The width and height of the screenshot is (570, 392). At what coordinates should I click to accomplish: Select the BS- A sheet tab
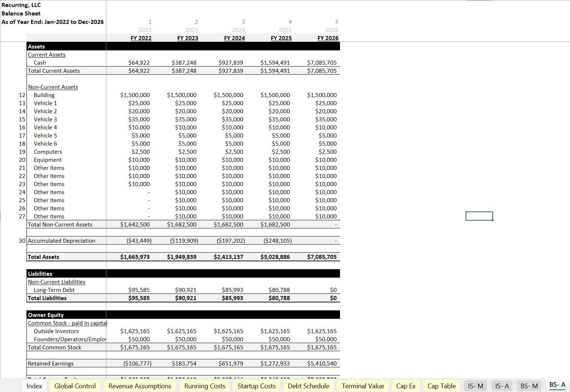click(557, 385)
